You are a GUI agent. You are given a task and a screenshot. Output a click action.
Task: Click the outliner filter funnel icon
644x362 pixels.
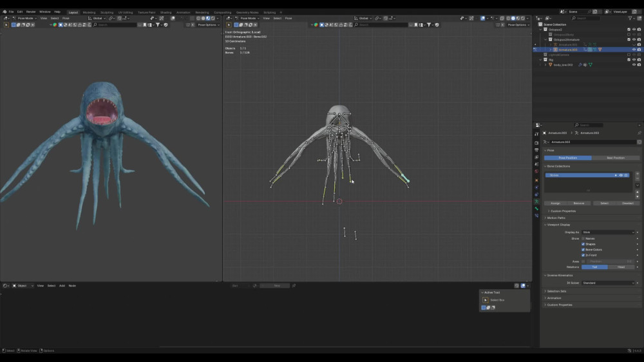[630, 18]
